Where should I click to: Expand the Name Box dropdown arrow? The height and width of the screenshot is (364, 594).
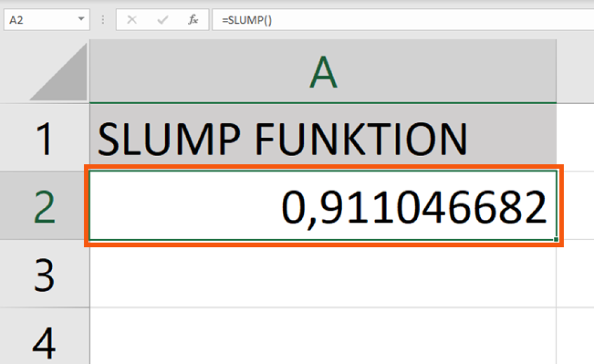point(80,20)
